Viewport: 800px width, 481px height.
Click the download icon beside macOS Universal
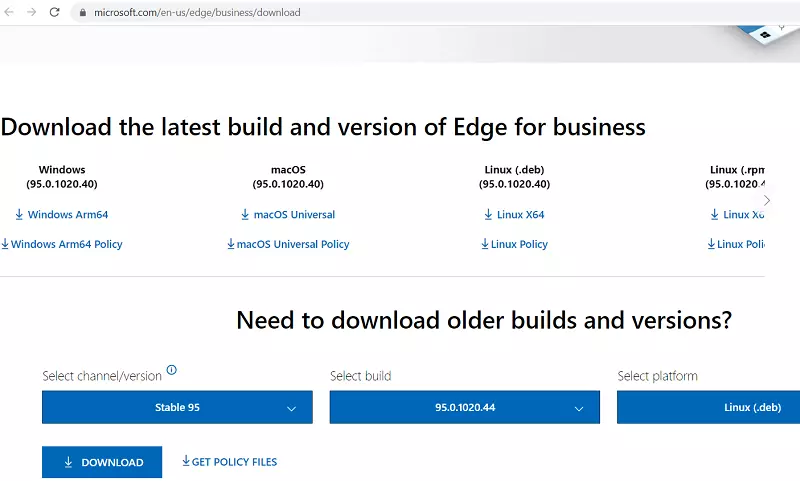245,215
